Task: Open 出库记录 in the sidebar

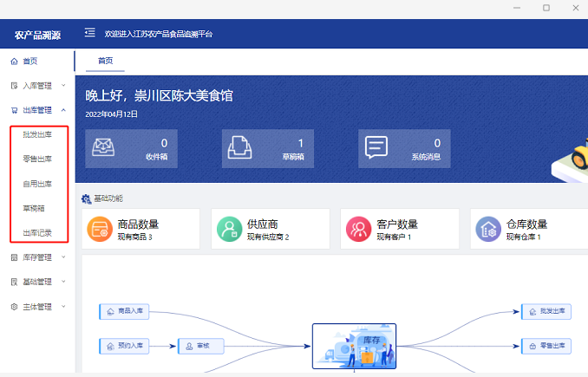Action: click(37, 232)
